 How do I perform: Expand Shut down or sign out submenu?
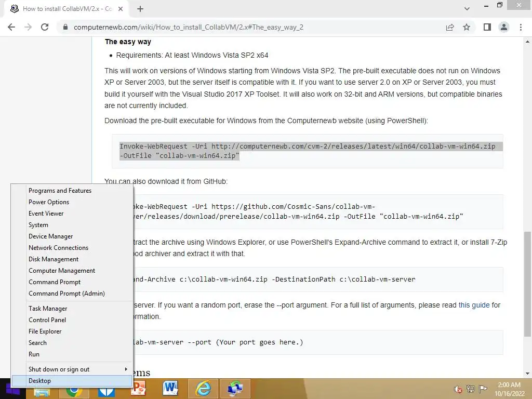pyautogui.click(x=72, y=369)
